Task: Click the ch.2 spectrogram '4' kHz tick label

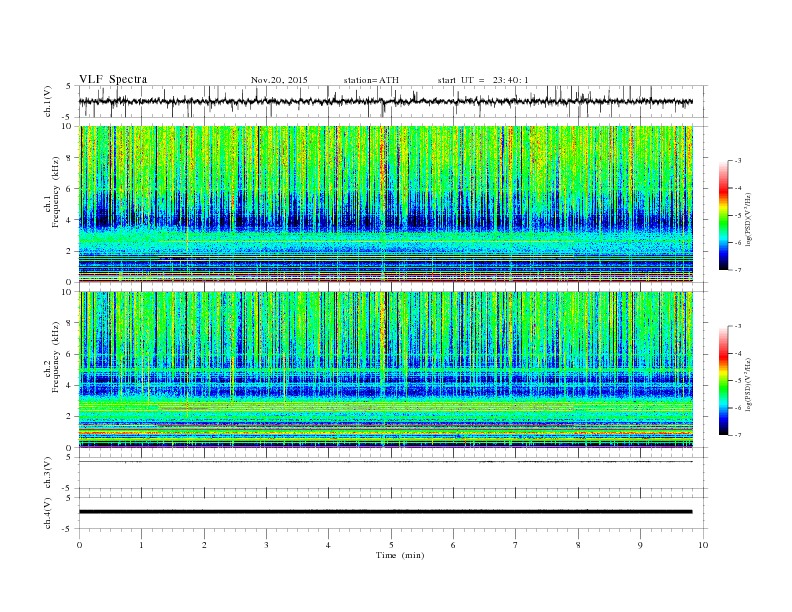Action: tap(70, 386)
